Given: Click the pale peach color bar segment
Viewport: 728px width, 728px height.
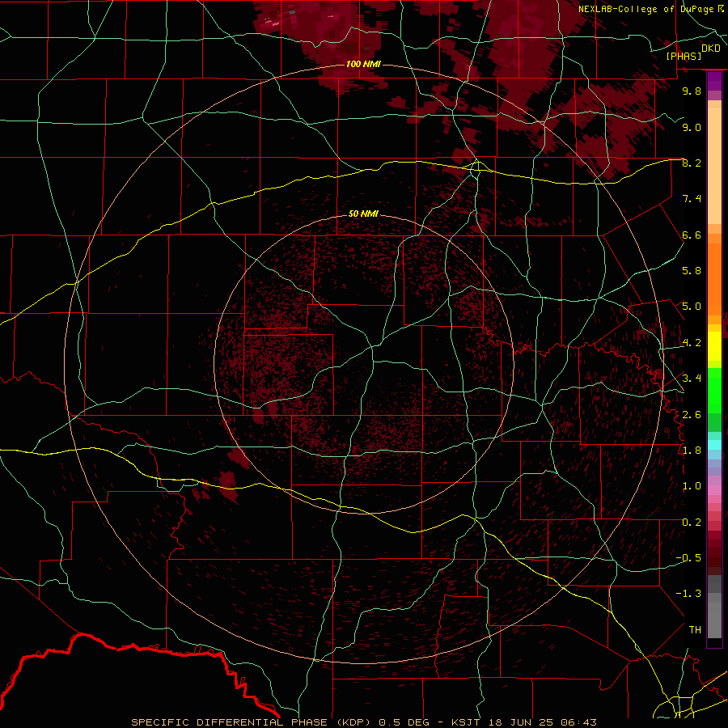Looking at the screenshot, I should click(x=714, y=167).
